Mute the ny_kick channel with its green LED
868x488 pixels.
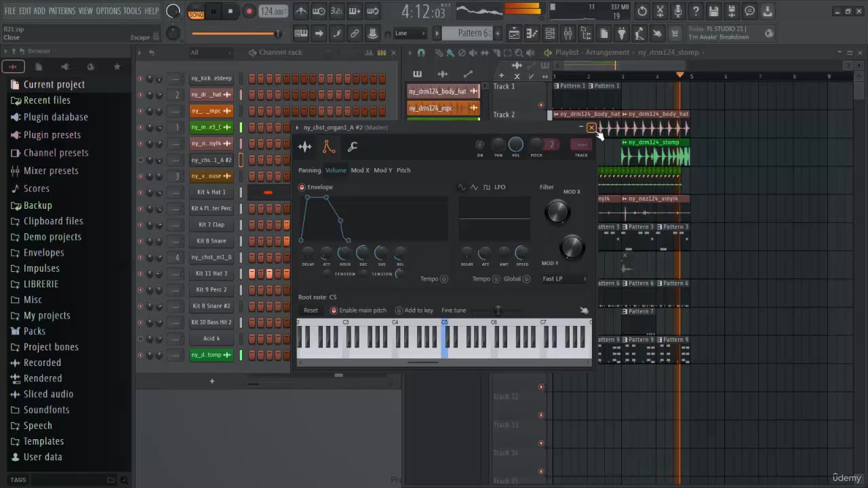pos(140,79)
